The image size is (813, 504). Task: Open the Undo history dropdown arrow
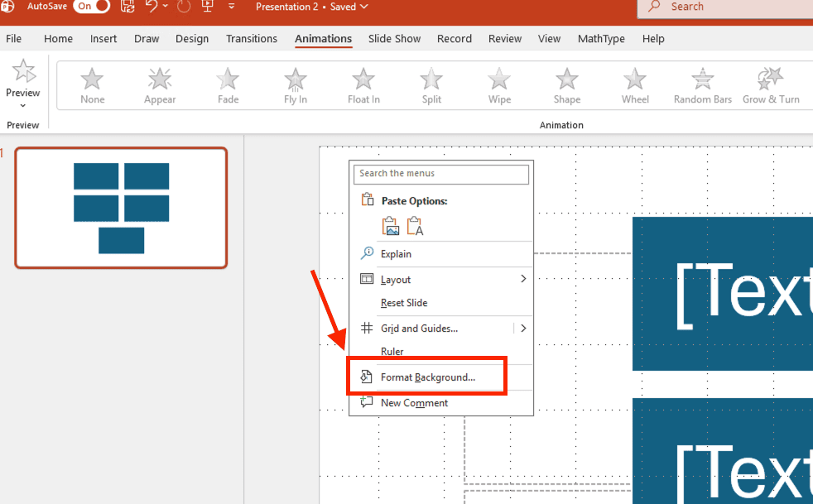[x=166, y=7]
